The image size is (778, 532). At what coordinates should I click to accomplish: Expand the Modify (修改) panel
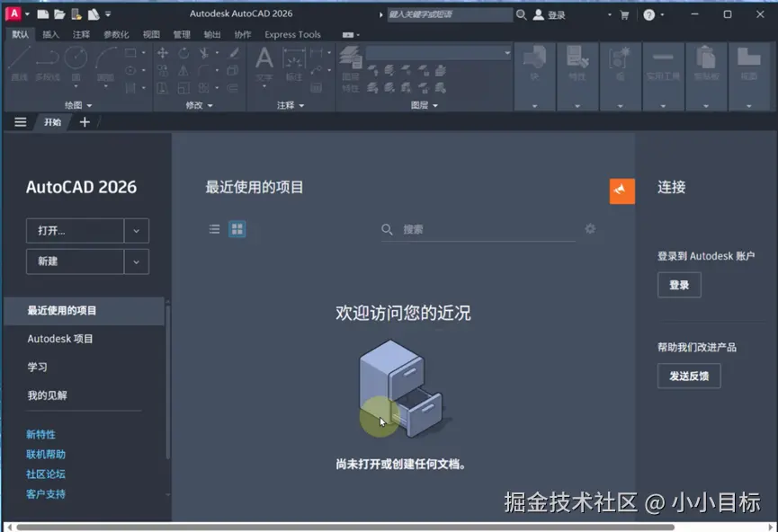tap(199, 105)
